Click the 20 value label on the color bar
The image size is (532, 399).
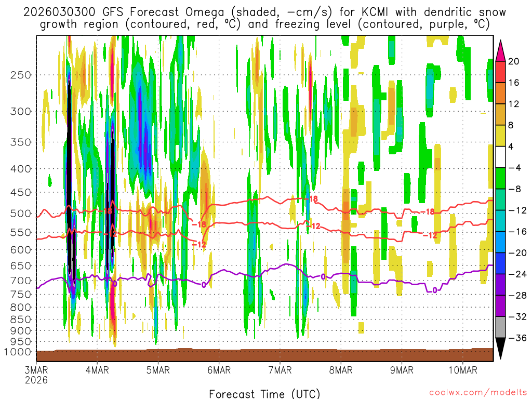point(514,61)
